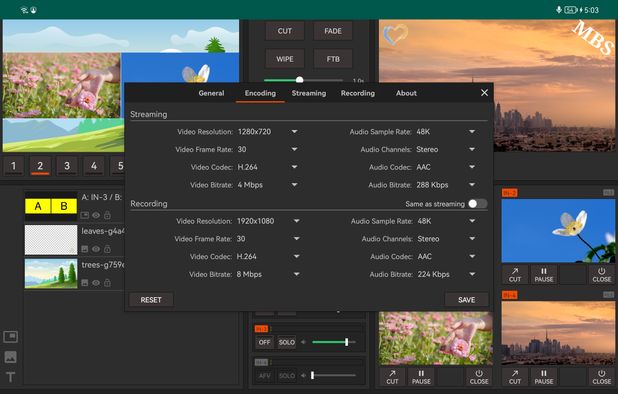Click the image type icon of trees layer

coord(84,282)
